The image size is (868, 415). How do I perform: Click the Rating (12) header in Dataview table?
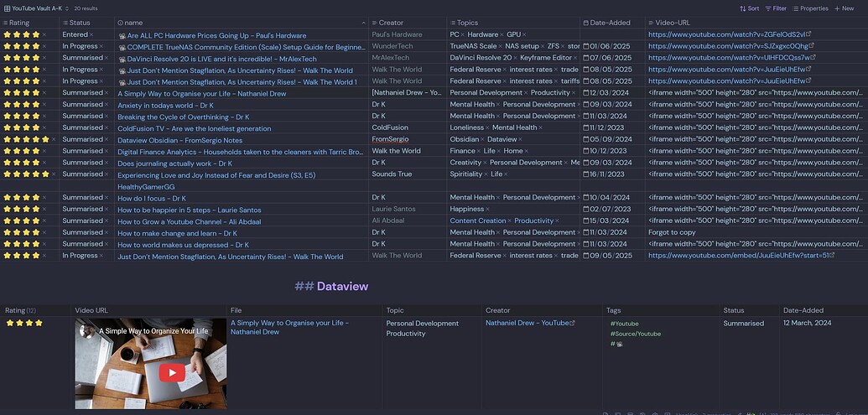[20, 310]
